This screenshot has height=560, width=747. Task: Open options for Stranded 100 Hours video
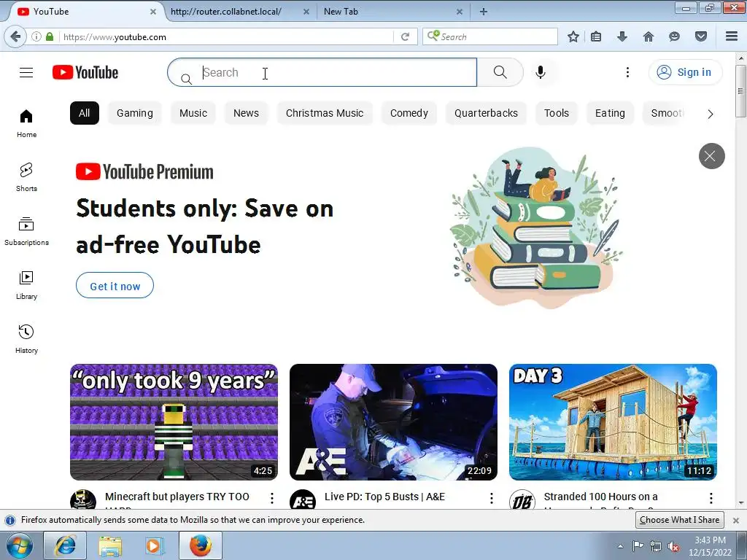711,498
